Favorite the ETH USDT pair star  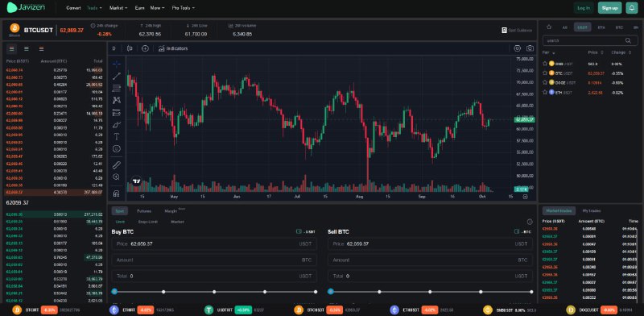click(545, 92)
